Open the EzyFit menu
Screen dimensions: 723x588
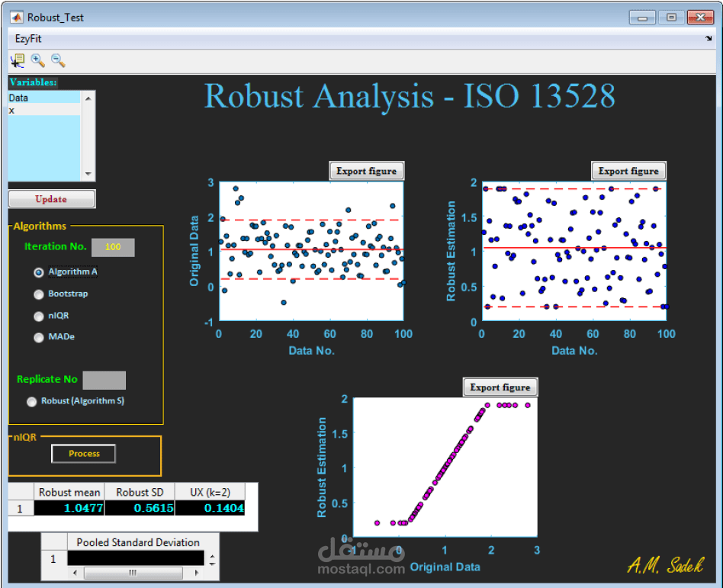pos(28,39)
